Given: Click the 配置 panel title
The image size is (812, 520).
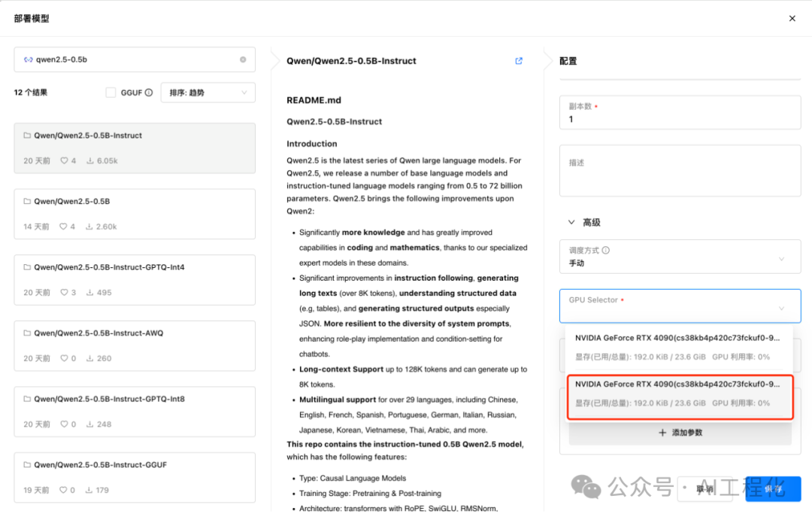Looking at the screenshot, I should pyautogui.click(x=568, y=61).
